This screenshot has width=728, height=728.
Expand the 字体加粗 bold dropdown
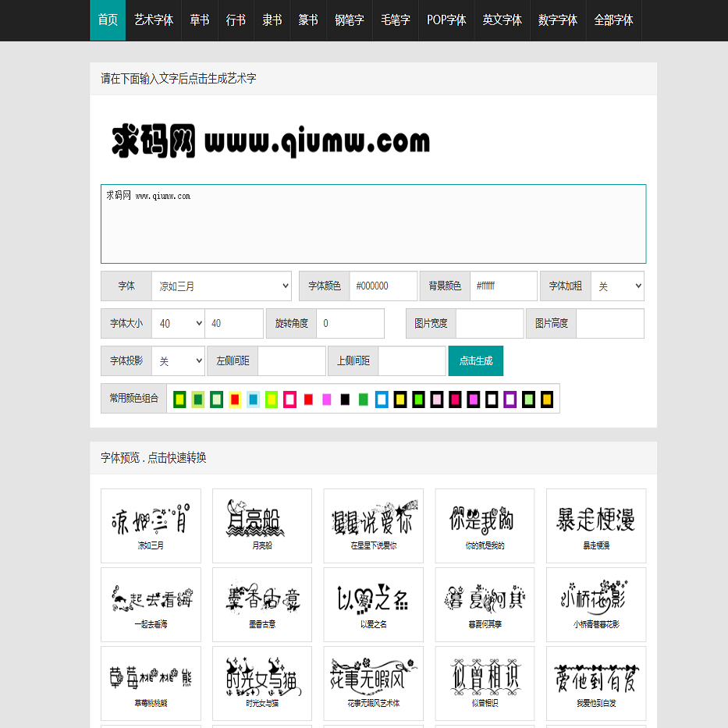[617, 286]
